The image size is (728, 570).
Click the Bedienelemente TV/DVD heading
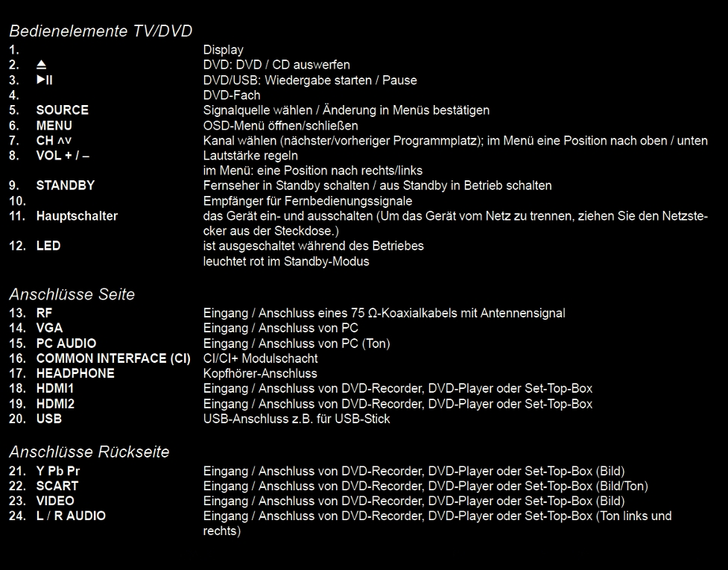[101, 31]
